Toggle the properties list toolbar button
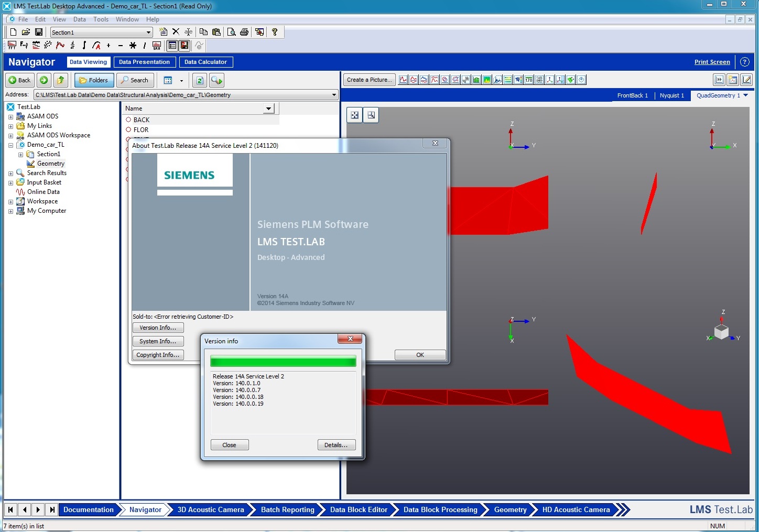The height and width of the screenshot is (532, 759). [x=172, y=46]
